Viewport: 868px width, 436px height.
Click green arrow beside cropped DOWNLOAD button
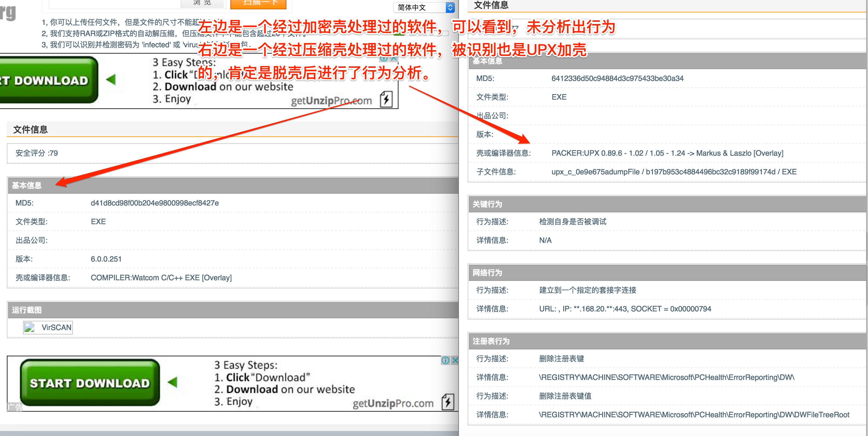[x=111, y=79]
